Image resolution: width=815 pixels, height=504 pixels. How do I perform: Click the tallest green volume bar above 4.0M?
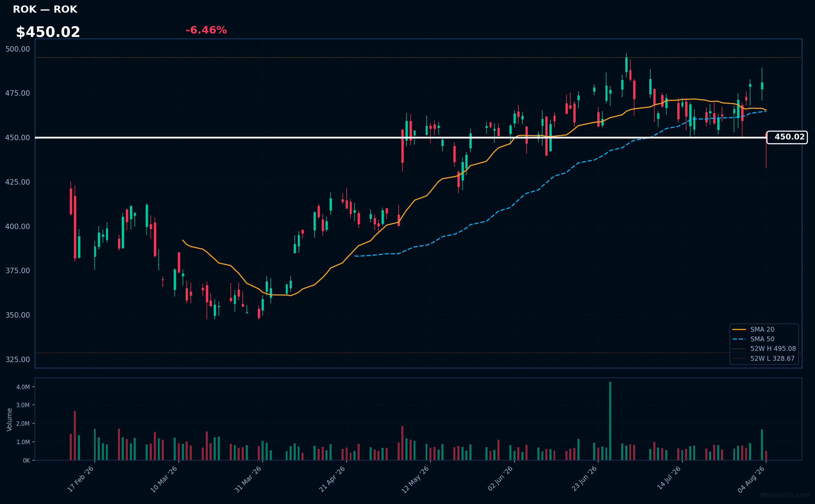610,421
